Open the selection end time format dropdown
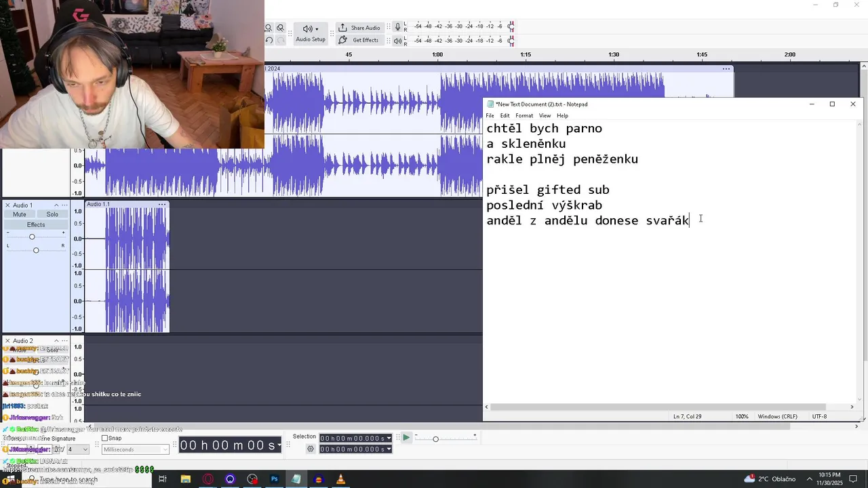Image resolution: width=868 pixels, height=488 pixels. (x=389, y=449)
